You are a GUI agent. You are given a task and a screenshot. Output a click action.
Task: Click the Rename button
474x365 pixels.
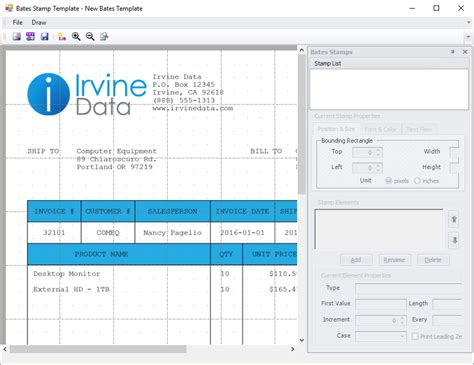[x=394, y=260]
